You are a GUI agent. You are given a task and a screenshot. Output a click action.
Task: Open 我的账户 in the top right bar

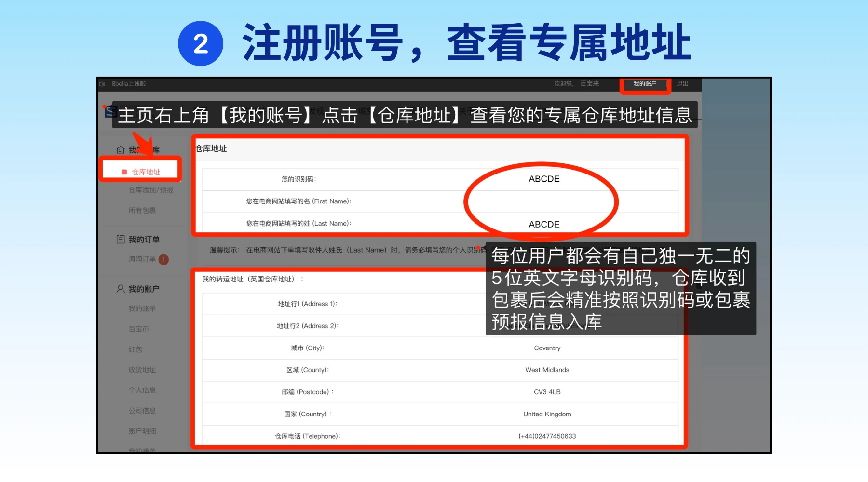pos(645,84)
